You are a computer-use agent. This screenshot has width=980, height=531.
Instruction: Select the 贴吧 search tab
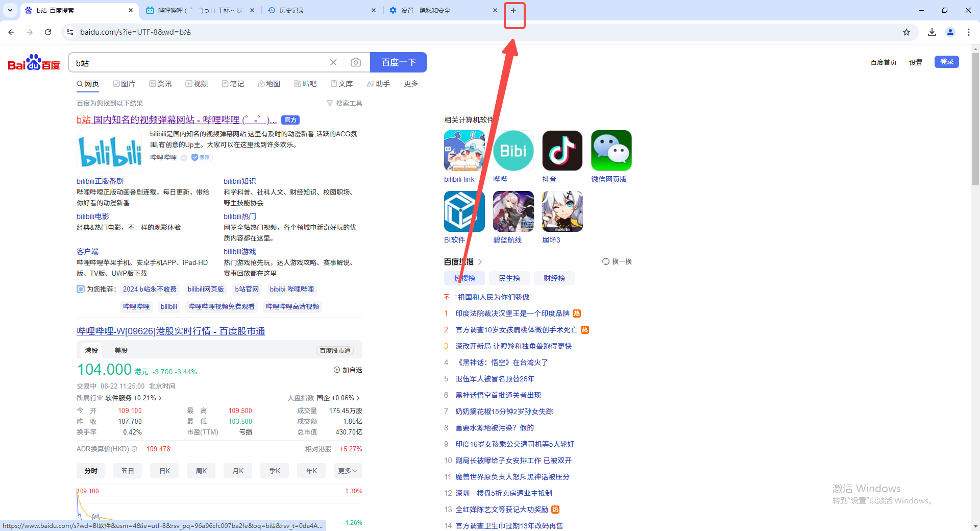click(305, 84)
